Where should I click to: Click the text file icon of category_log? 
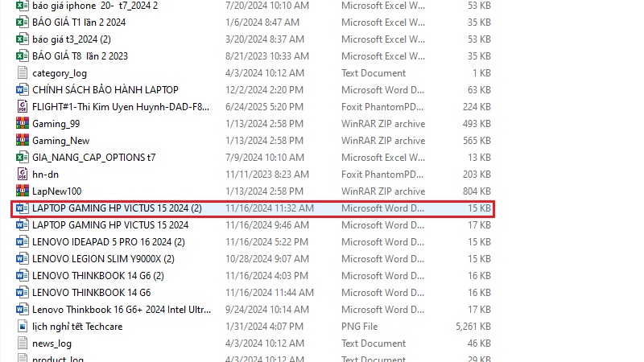tap(23, 72)
